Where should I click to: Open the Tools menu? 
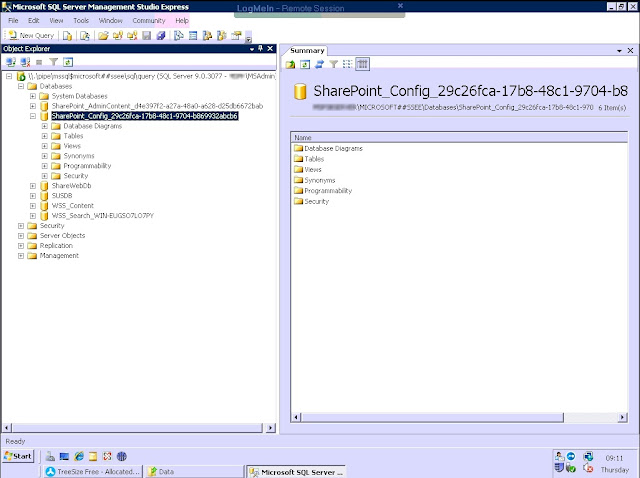pyautogui.click(x=81, y=20)
